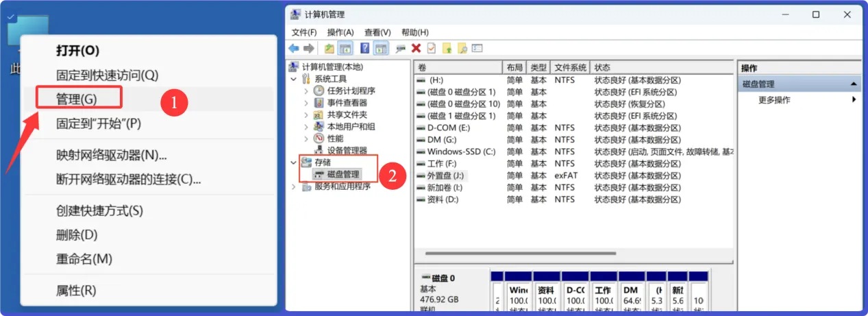Screen dimensions: 868x316
Task: Select the D-COM (E:) volume row
Action: pos(574,127)
